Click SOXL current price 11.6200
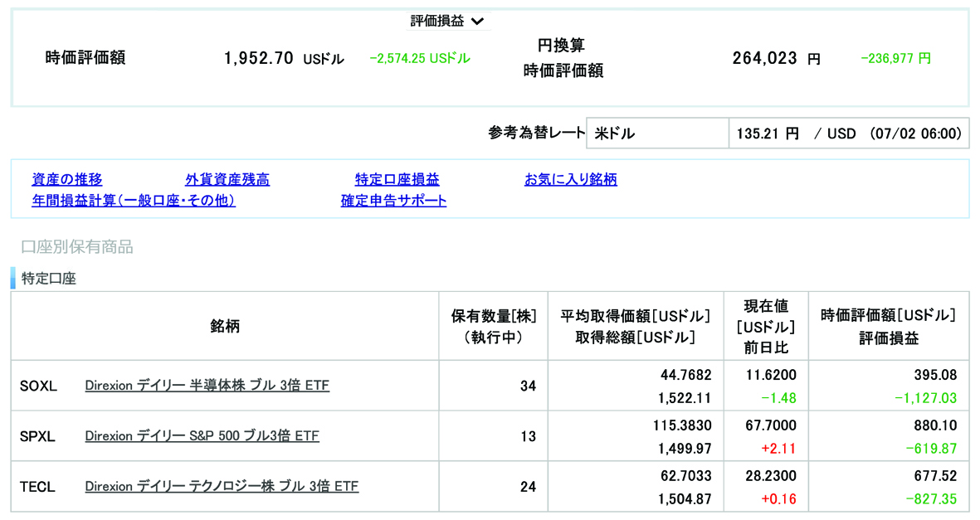This screenshot has height=520, width=980. (x=771, y=375)
